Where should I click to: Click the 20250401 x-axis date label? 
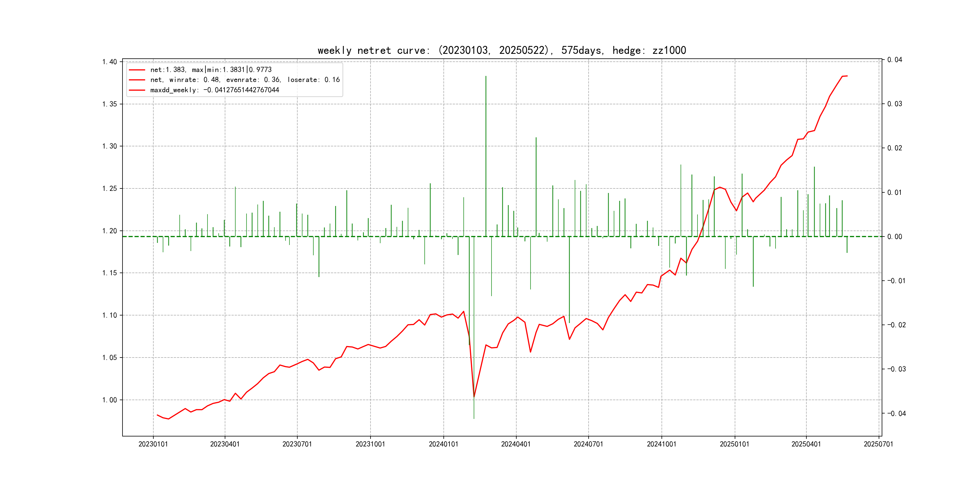point(806,444)
